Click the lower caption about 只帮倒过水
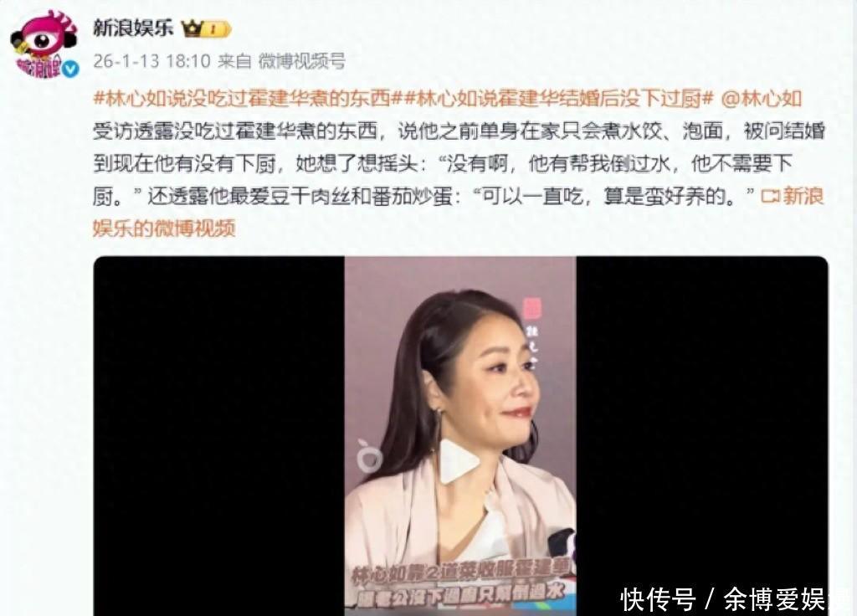This screenshot has height=616, width=857. pyautogui.click(x=460, y=595)
